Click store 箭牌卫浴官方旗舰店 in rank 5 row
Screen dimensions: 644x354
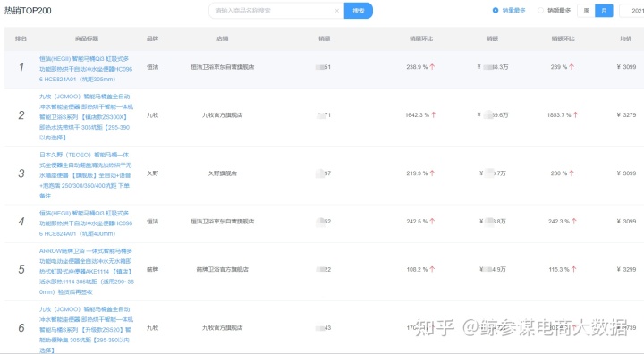222,270
